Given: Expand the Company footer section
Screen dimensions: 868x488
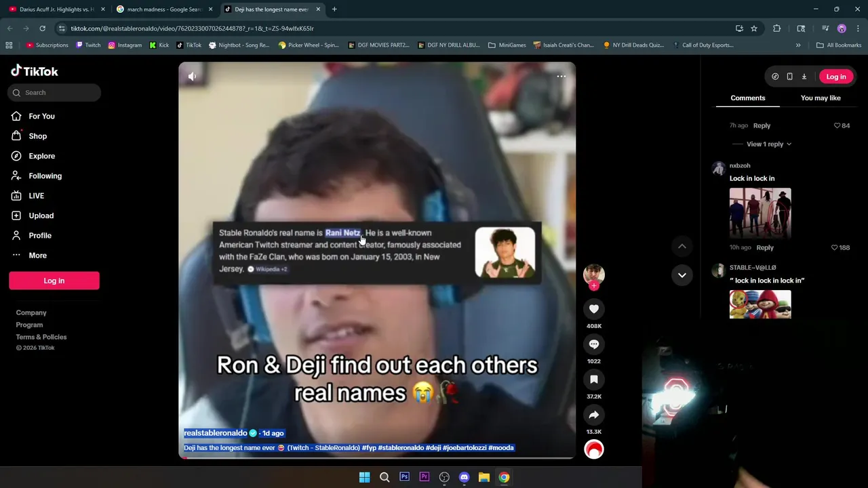Looking at the screenshot, I should coord(31,313).
